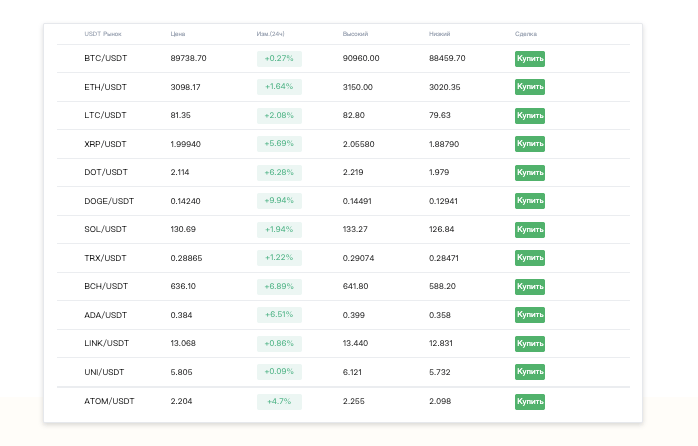Click Купить in the UNI/USDT row

pyautogui.click(x=529, y=372)
